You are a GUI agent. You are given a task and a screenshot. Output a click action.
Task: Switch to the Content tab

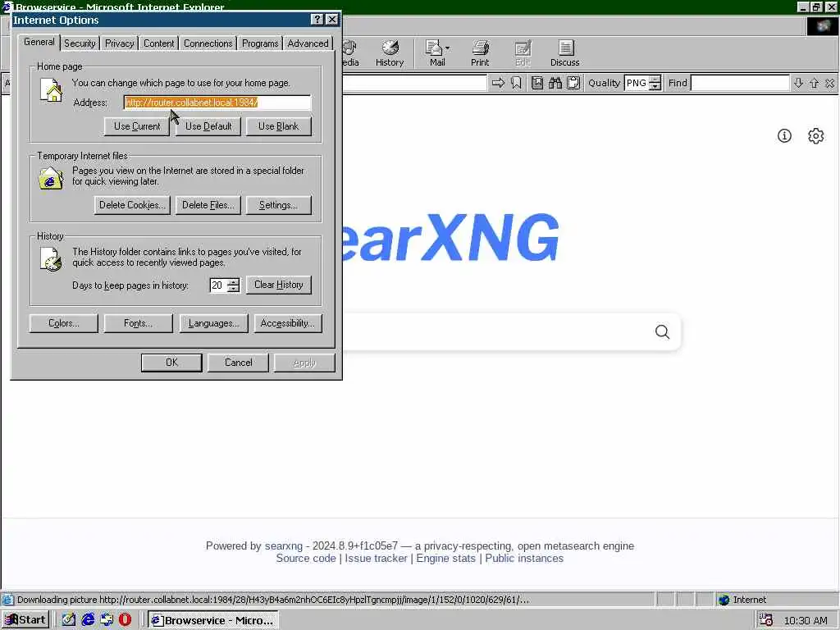click(x=158, y=43)
